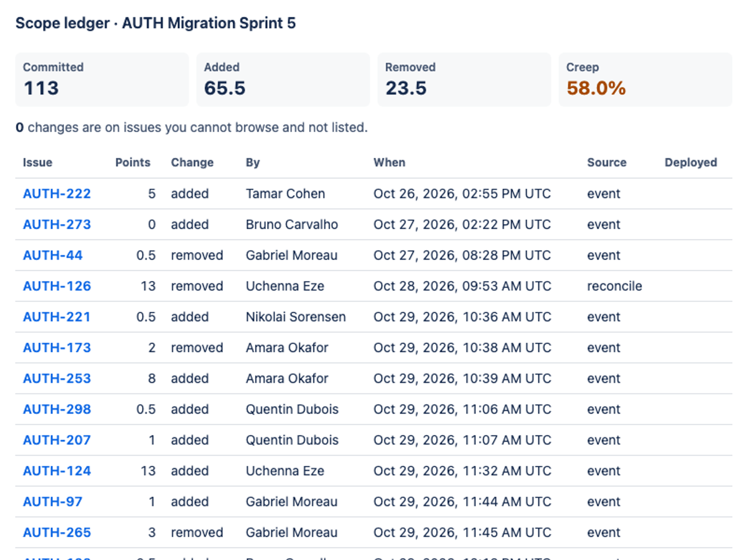
Task: Open issue link AUTH-173
Action: [x=57, y=348]
